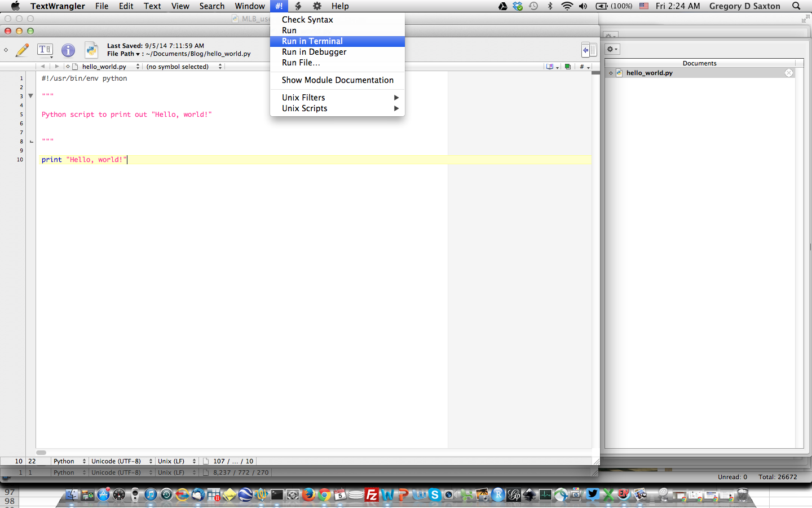Open the Apple menu
This screenshot has height=508, width=812.
15,6
